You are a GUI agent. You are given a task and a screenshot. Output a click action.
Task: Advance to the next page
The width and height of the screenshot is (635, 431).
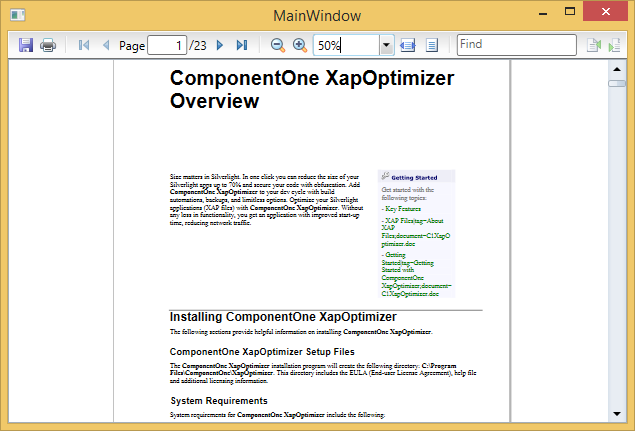click(220, 45)
